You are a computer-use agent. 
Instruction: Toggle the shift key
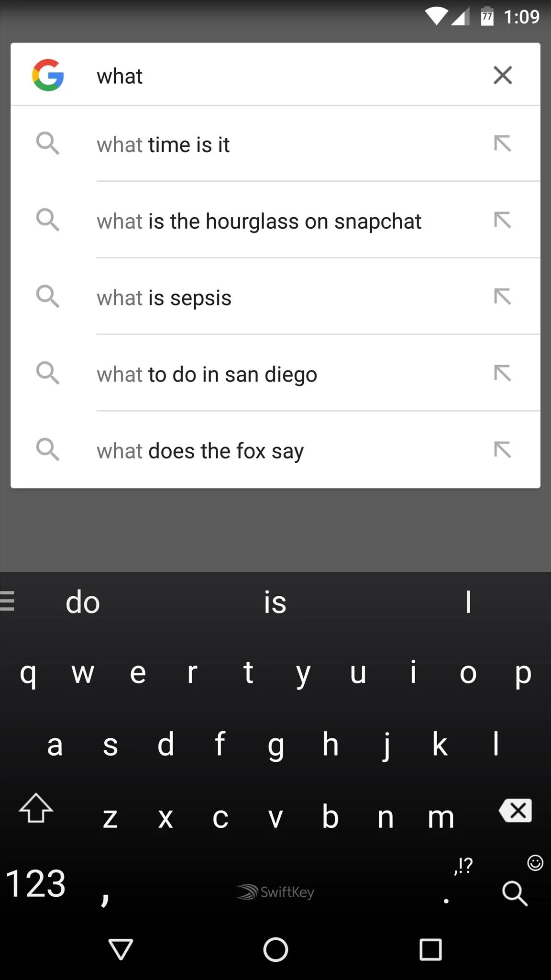coord(36,809)
